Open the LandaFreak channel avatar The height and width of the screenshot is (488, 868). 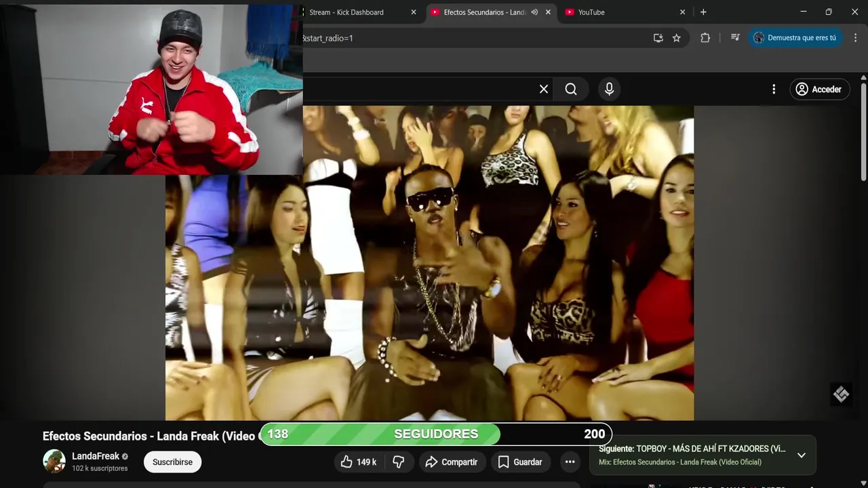coord(54,461)
